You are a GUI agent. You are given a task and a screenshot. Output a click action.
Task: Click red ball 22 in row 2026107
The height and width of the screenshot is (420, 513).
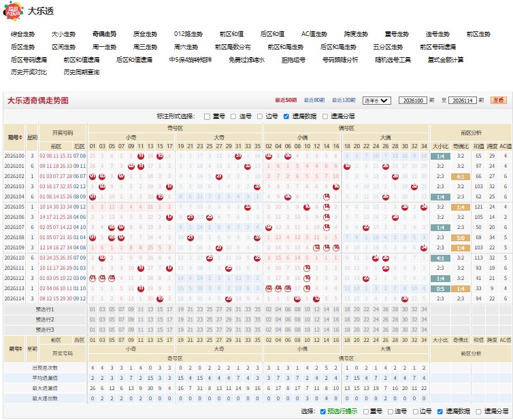click(x=366, y=227)
